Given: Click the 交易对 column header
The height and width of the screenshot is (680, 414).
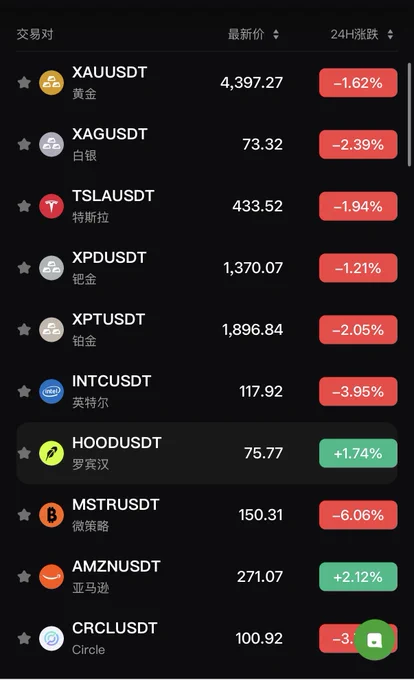Looking at the screenshot, I should pyautogui.click(x=35, y=34).
